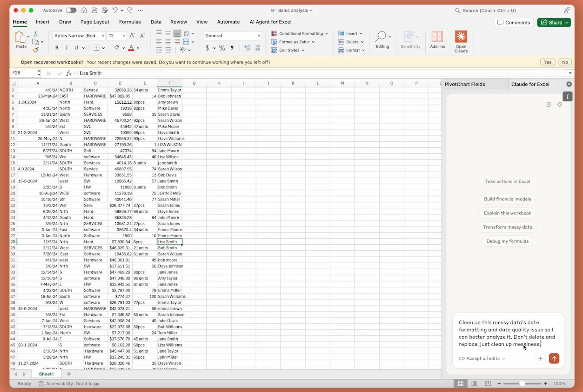Open the font size dropdown
This screenshot has height=392, width=583.
point(124,36)
